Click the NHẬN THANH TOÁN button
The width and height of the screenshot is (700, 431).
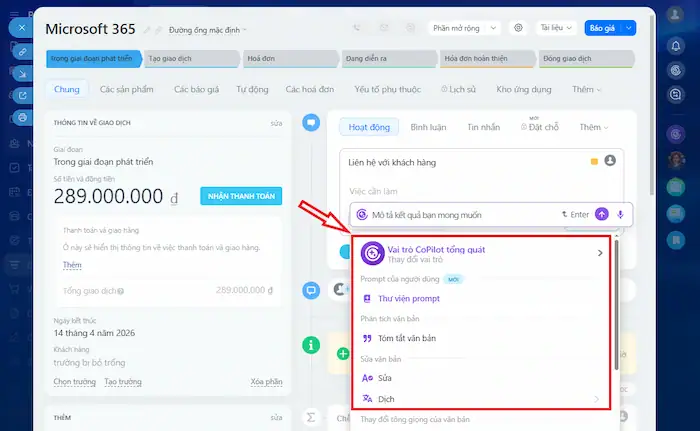click(x=241, y=196)
